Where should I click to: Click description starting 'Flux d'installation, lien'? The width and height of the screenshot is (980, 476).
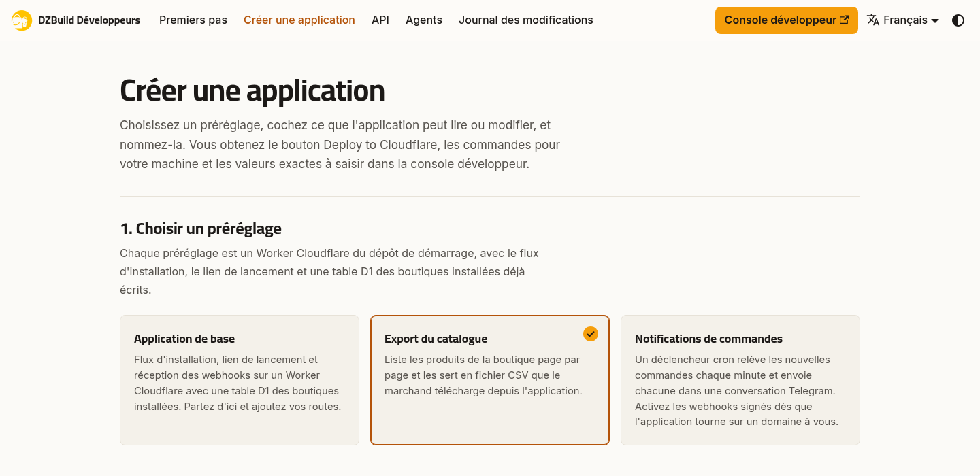click(238, 383)
